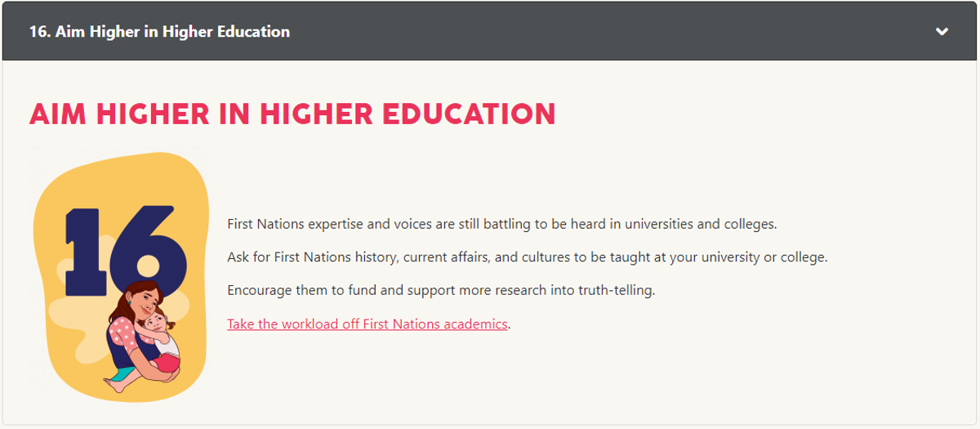Click the mother's bare foot in the illustration

click(115, 384)
